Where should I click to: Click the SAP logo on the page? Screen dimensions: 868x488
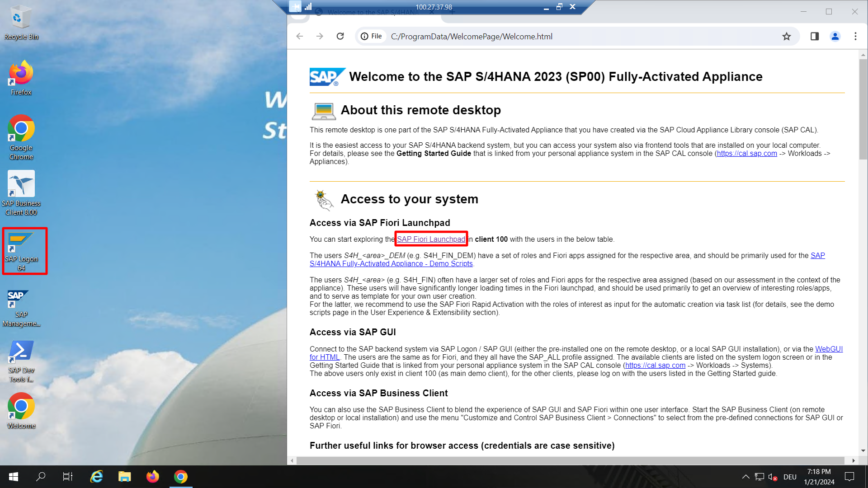coord(327,77)
